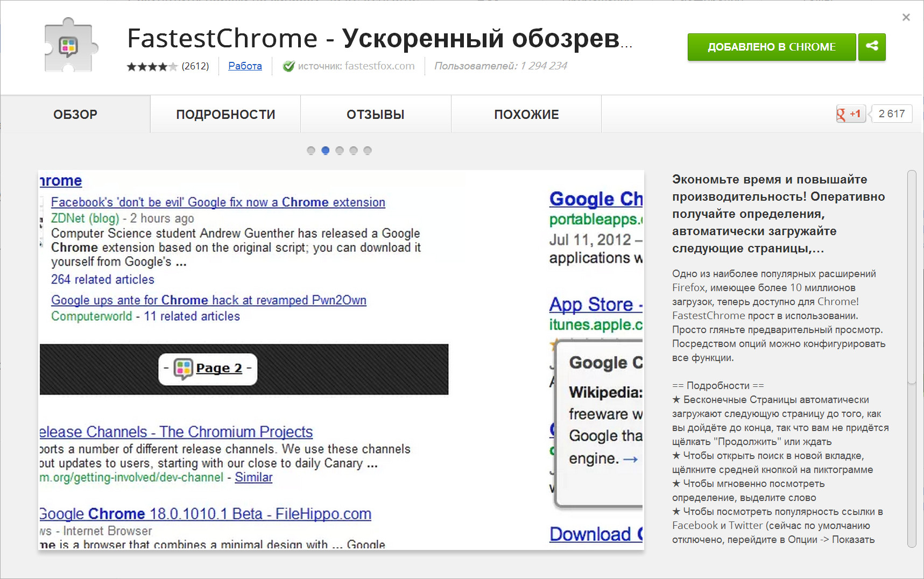This screenshot has height=579, width=924.
Task: Click the ДОБАВЛЕНО В CHROME button
Action: pyautogui.click(x=771, y=47)
